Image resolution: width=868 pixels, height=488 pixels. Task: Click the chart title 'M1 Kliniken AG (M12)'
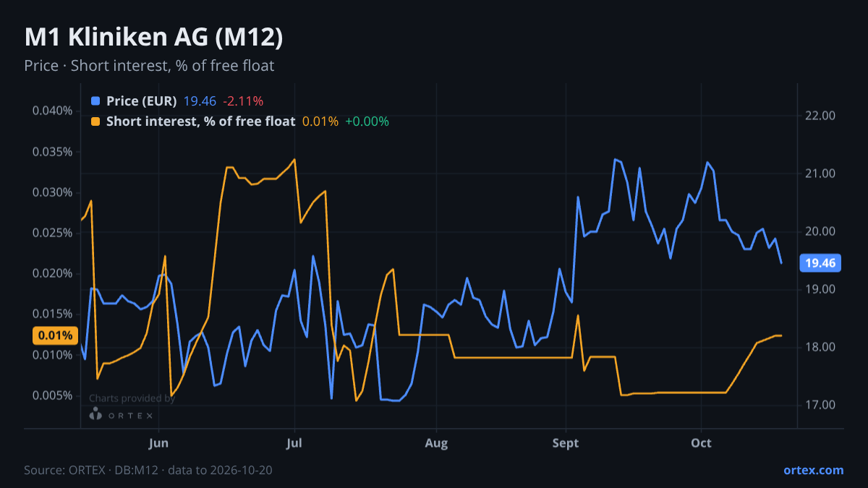point(153,38)
